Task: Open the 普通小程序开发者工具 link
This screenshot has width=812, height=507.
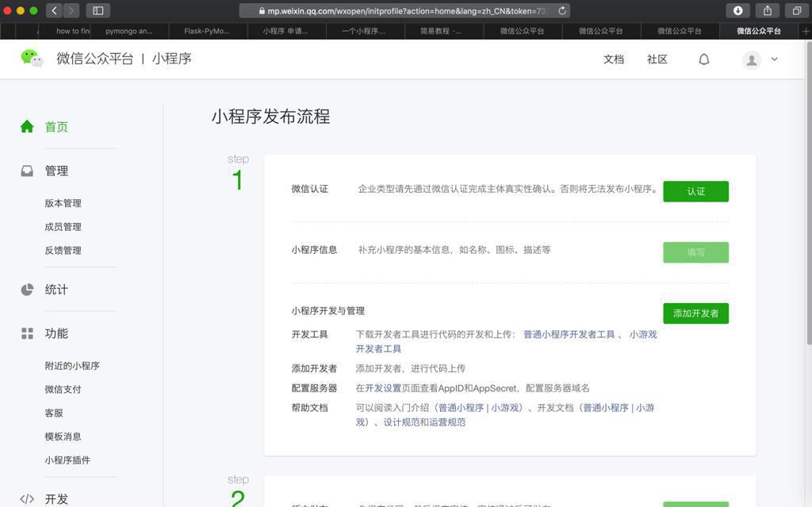Action: 569,334
